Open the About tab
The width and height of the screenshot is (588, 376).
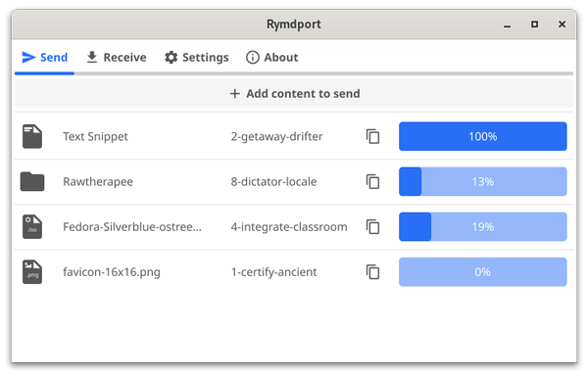(272, 58)
